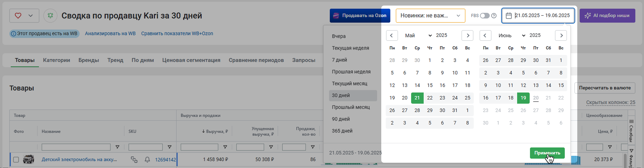
Task: Open the dropdown arrow beside the heart
Action: pos(31,15)
